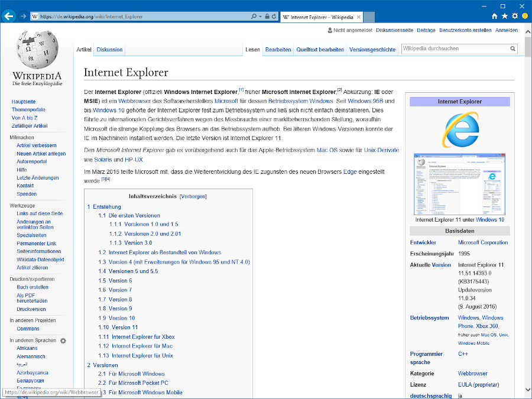The height and width of the screenshot is (399, 532).
Task: Jump to contents entry 2 Versionen
Action: [102, 365]
